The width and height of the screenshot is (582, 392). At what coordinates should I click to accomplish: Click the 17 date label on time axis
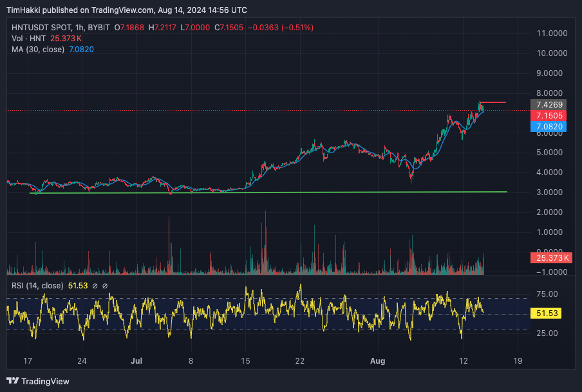[x=28, y=361]
